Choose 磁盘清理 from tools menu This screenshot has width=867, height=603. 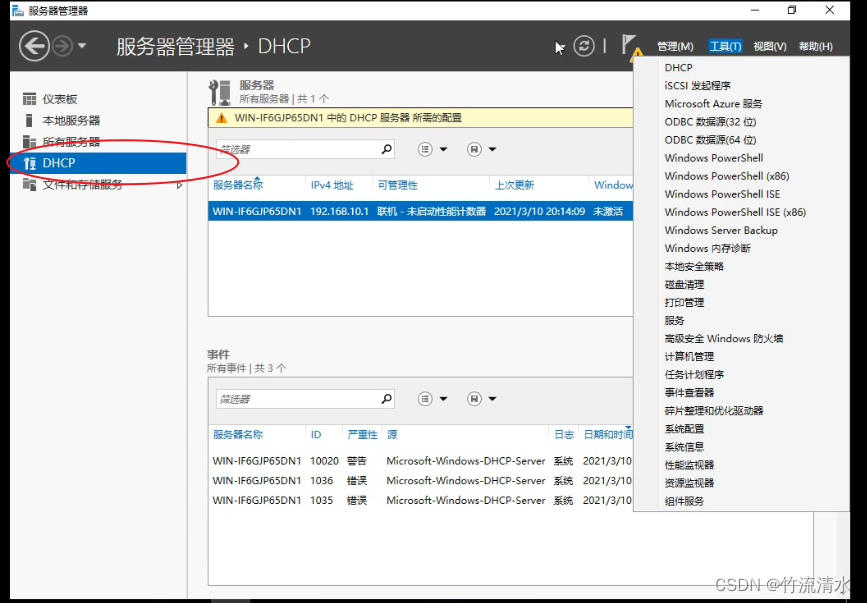tap(684, 285)
